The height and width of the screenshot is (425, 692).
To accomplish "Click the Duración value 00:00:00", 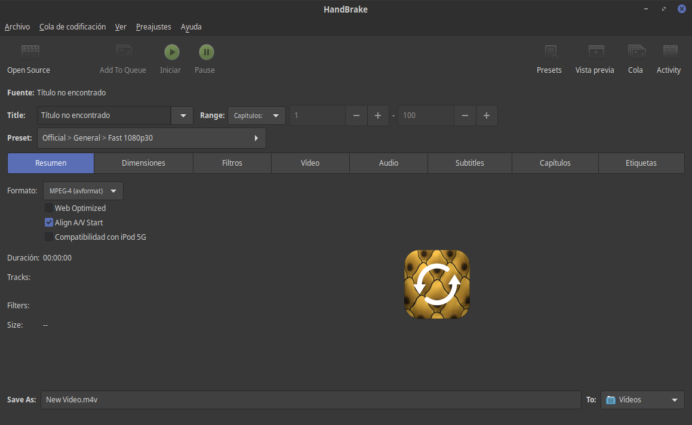I will 57,258.
